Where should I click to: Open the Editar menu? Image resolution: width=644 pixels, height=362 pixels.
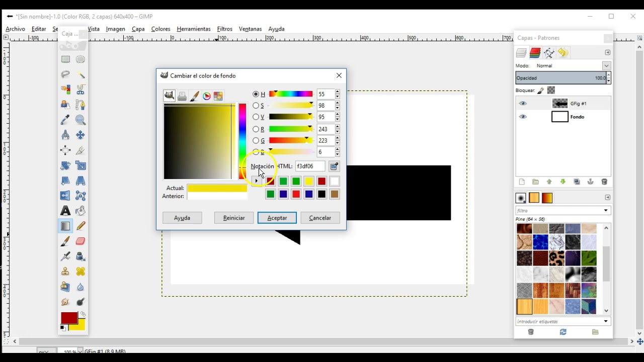39,29
